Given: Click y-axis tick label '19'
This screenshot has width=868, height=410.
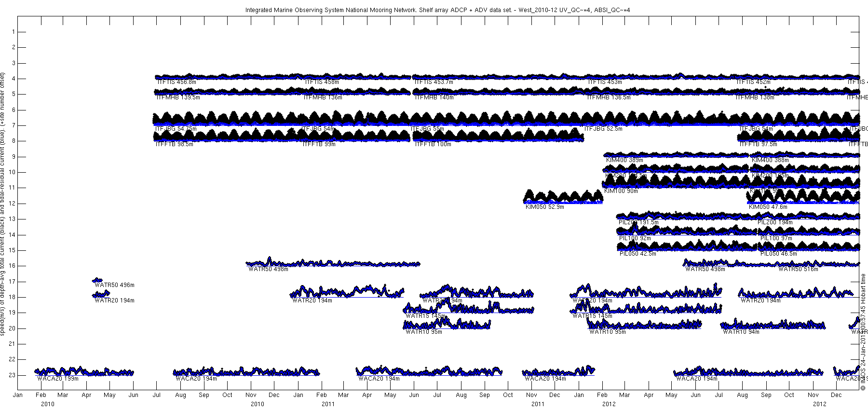Looking at the screenshot, I should tap(13, 313).
